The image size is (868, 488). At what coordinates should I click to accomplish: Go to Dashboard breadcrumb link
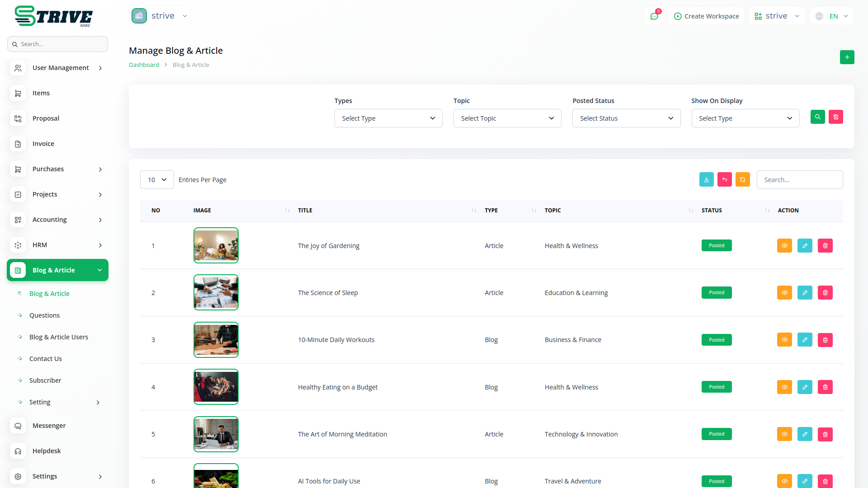coord(144,65)
